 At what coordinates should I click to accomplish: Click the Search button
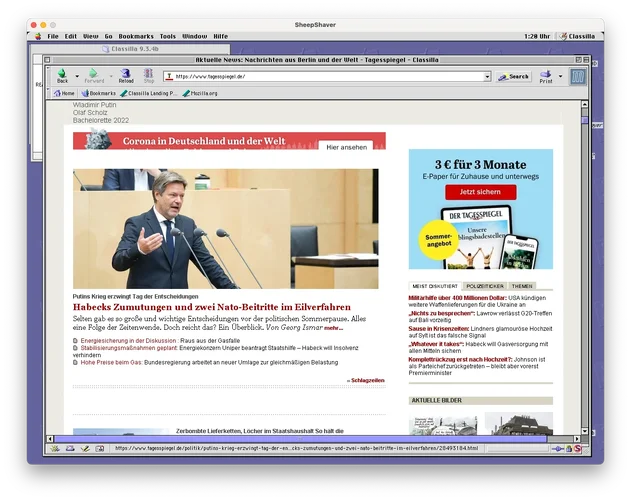click(x=514, y=76)
